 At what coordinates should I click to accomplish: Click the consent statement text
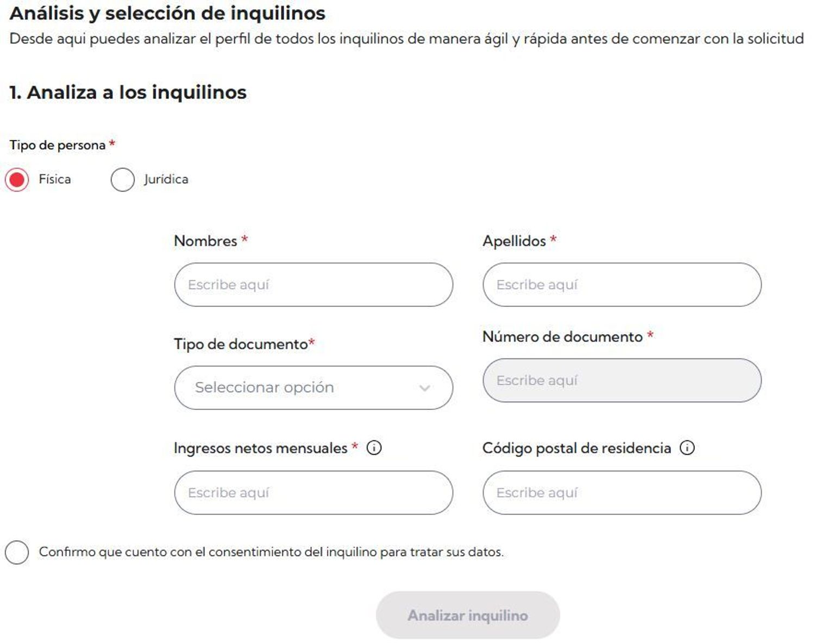pyautogui.click(x=271, y=552)
